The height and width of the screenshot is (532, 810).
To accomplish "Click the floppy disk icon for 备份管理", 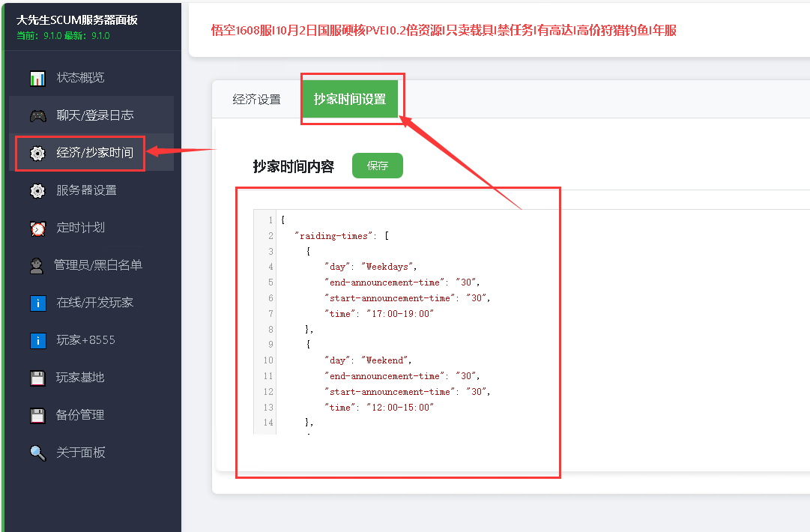I will (x=37, y=415).
